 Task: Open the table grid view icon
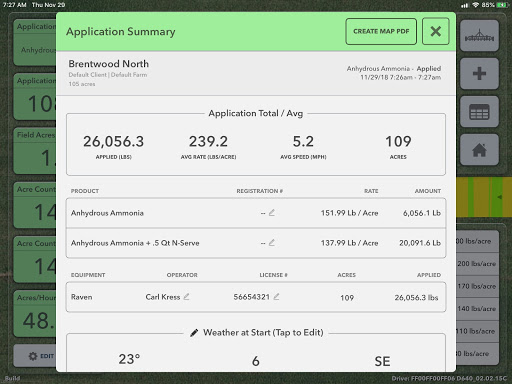click(x=479, y=112)
